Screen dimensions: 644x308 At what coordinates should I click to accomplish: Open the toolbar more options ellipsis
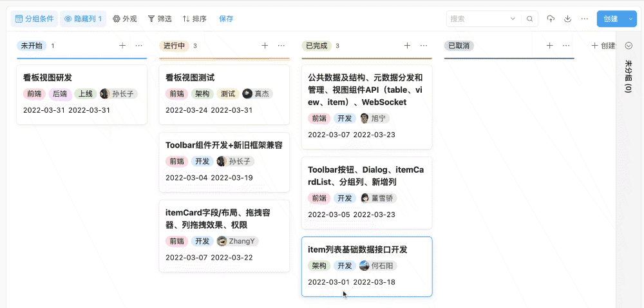coord(584,19)
